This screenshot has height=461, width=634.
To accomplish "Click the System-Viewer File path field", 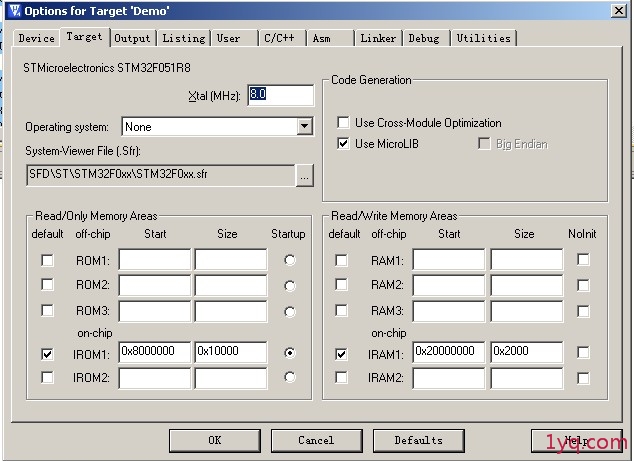I will coord(161,175).
